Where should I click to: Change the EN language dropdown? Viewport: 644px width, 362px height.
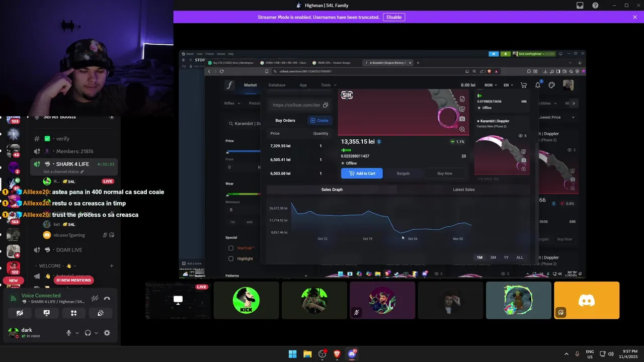[508, 85]
